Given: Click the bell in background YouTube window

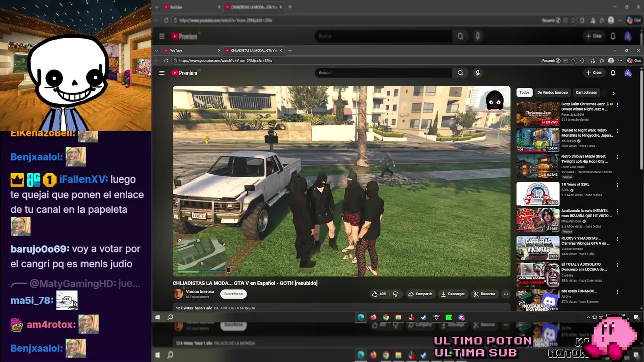Looking at the screenshot, I should (x=613, y=36).
